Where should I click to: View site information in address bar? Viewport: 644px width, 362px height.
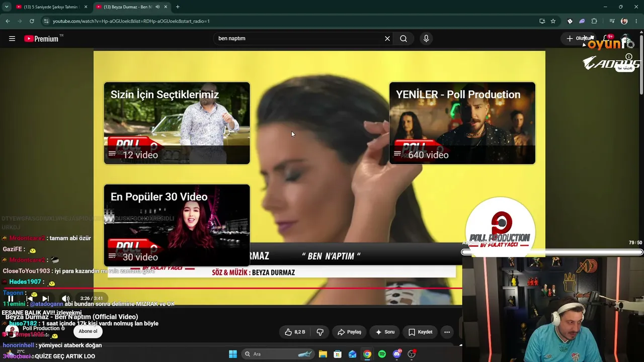(x=46, y=21)
